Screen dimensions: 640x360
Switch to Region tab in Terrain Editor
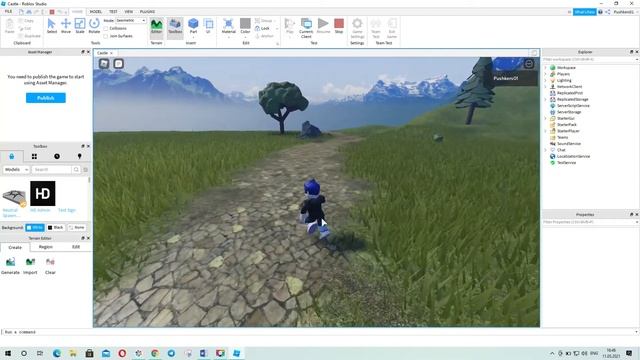[46, 247]
